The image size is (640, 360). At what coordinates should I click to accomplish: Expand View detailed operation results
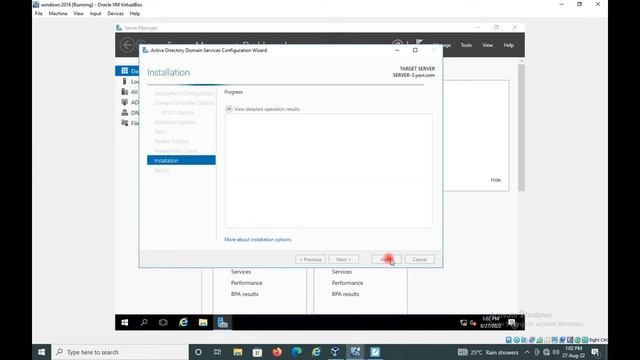pos(229,109)
